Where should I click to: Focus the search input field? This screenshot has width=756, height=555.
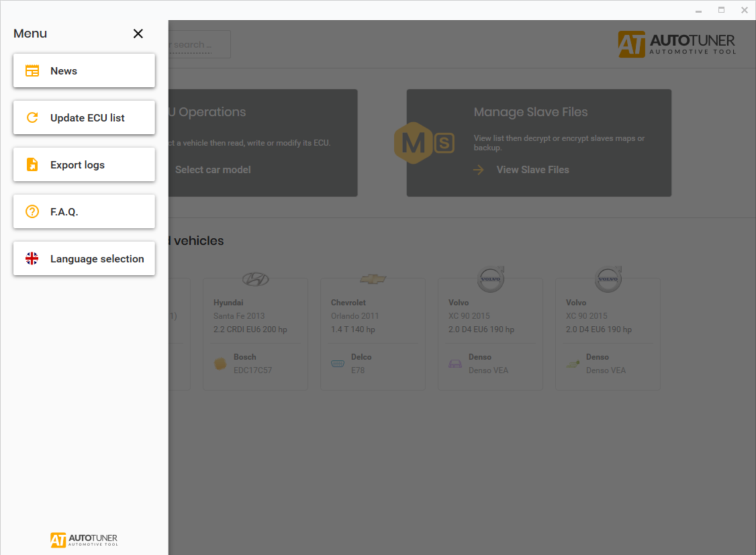(198, 44)
